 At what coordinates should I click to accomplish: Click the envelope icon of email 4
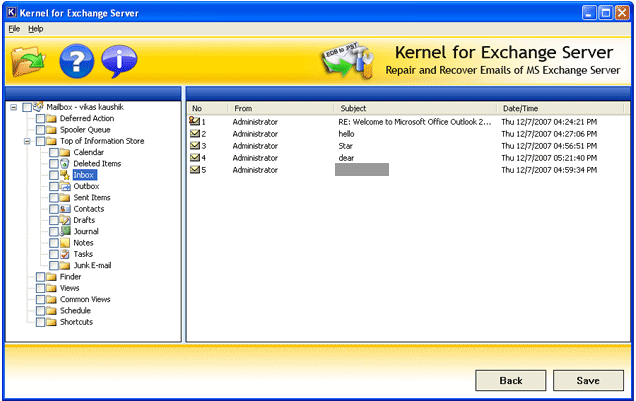pyautogui.click(x=195, y=157)
